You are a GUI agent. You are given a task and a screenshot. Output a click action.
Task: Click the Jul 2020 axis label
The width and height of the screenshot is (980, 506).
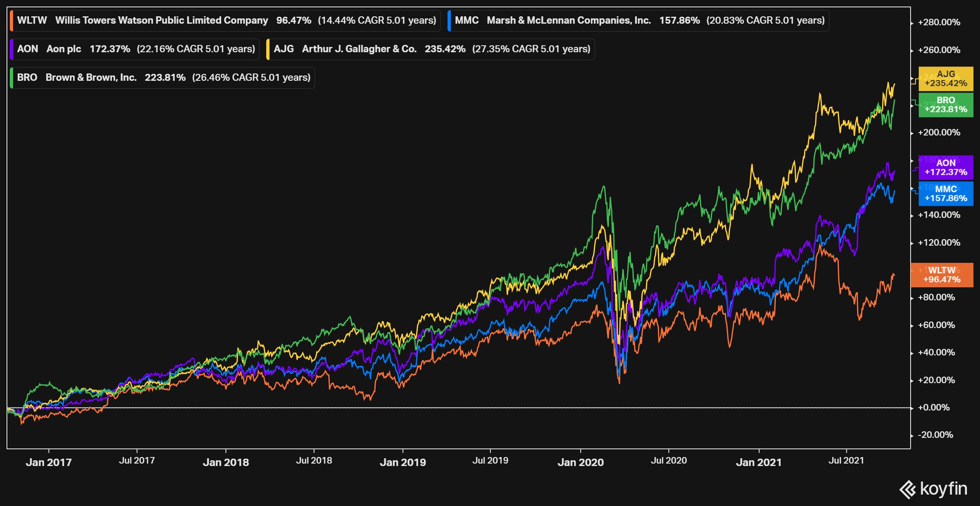click(x=669, y=461)
